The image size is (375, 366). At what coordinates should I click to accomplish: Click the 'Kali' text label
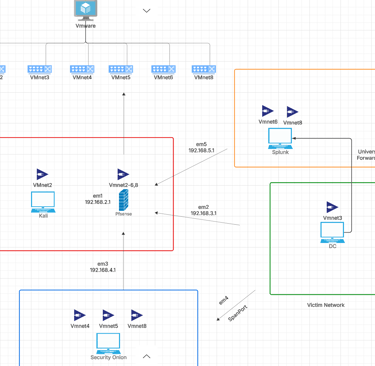pyautogui.click(x=43, y=216)
